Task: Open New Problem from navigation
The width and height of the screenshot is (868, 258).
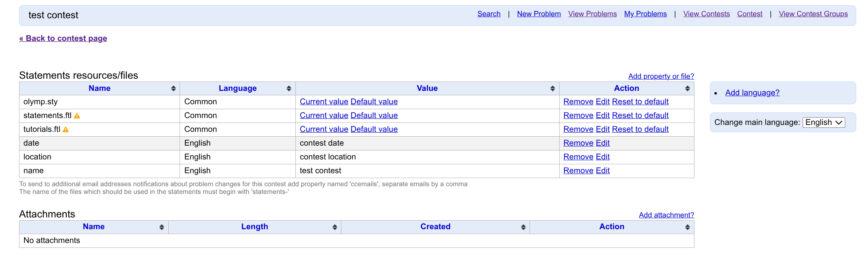Action: point(539,14)
